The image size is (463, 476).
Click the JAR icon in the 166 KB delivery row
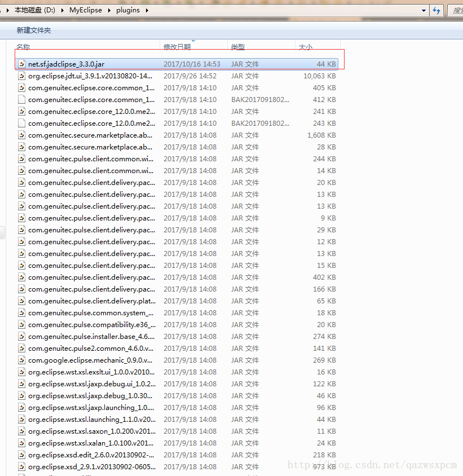(x=21, y=289)
